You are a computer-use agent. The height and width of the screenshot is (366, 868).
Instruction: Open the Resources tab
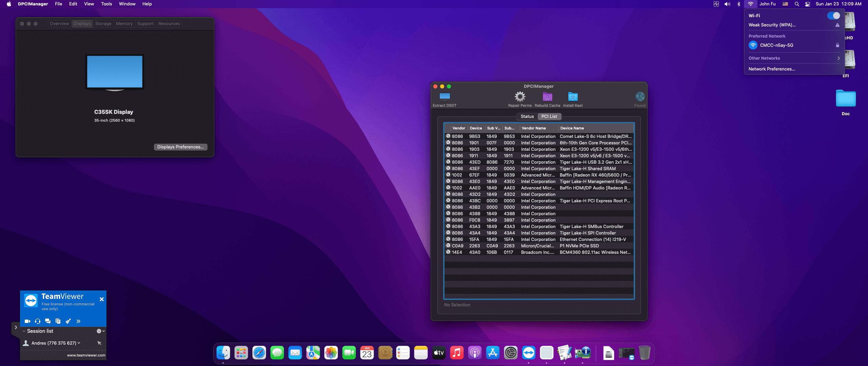pyautogui.click(x=169, y=23)
